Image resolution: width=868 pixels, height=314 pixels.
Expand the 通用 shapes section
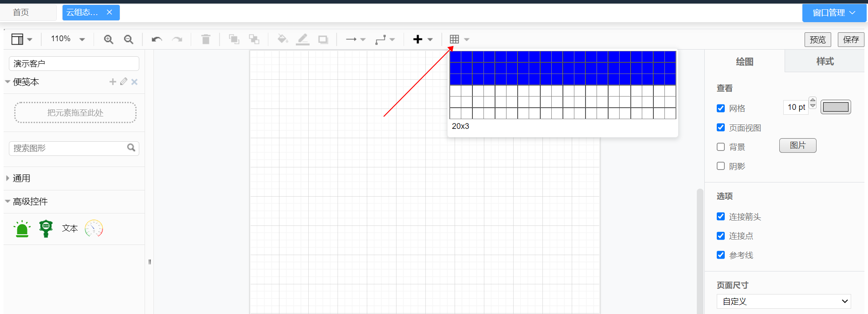tap(21, 178)
